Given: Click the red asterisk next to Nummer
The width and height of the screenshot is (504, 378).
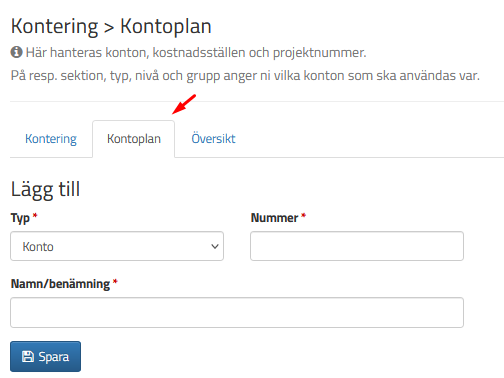Looking at the screenshot, I should [303, 216].
